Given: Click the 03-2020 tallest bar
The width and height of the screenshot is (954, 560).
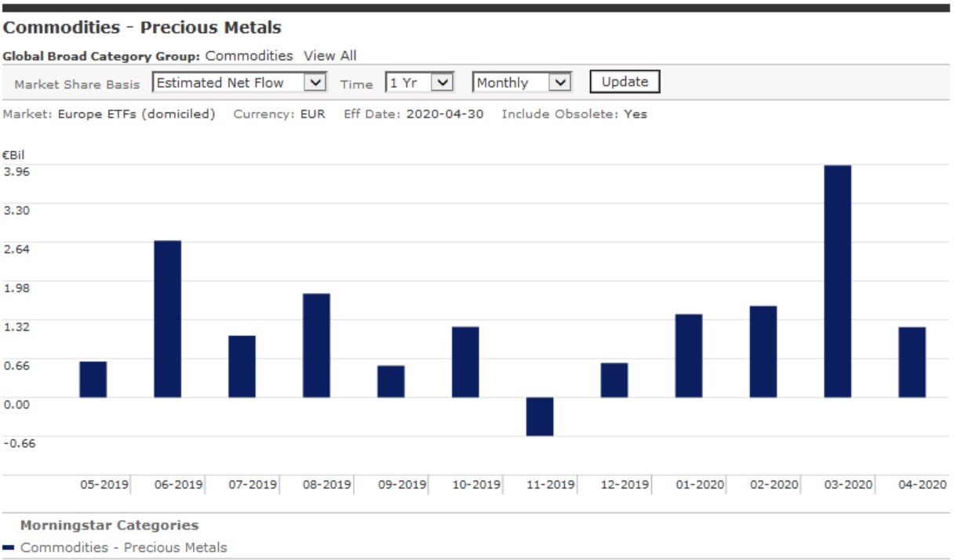Looking at the screenshot, I should [x=837, y=281].
